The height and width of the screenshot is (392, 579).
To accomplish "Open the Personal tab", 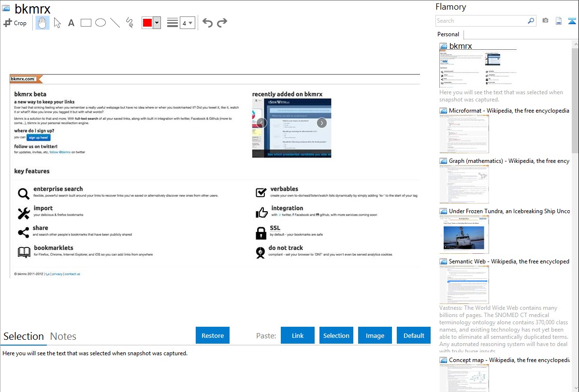I will point(449,34).
